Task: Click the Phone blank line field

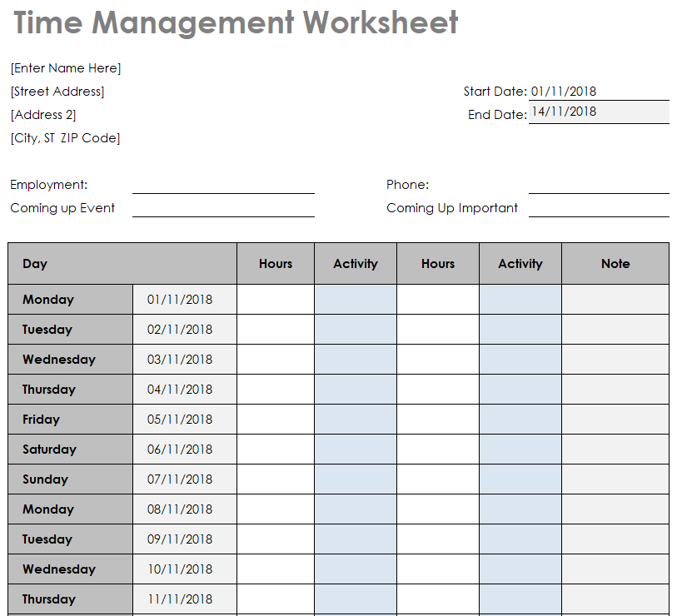Action: 599,185
